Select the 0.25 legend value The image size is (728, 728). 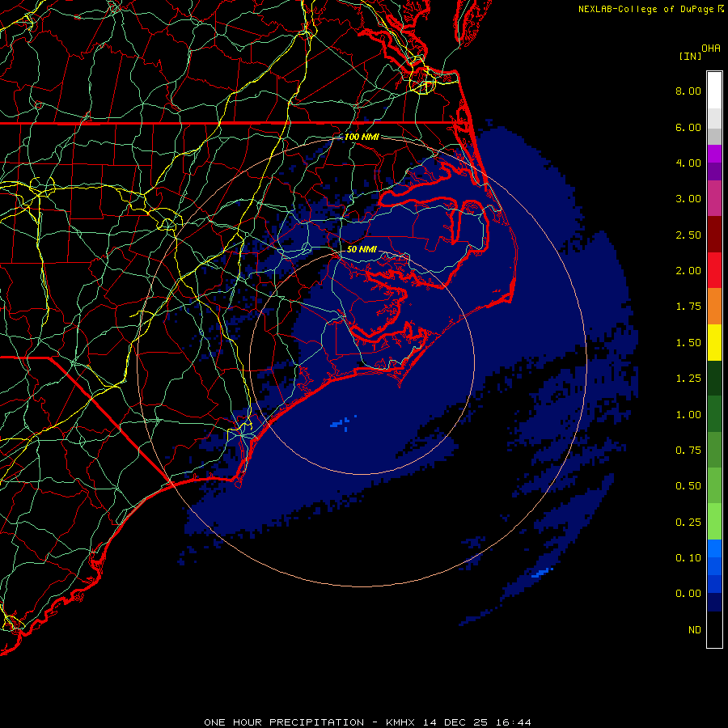tap(688, 523)
